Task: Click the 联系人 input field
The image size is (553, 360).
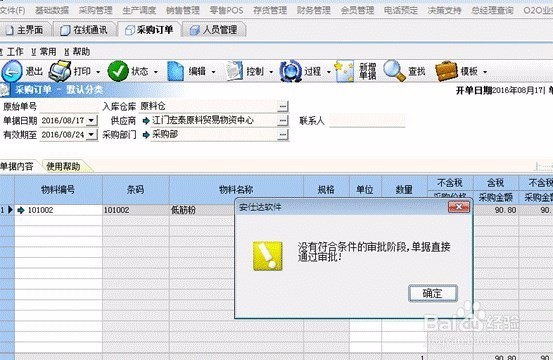Action: [x=367, y=121]
